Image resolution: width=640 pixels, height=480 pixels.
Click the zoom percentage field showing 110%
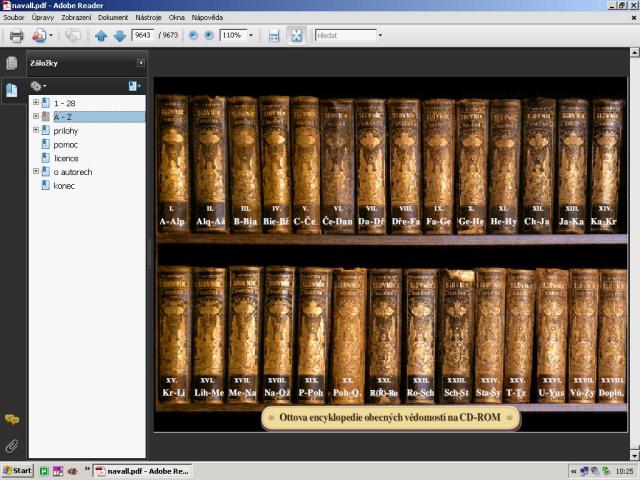[x=233, y=35]
